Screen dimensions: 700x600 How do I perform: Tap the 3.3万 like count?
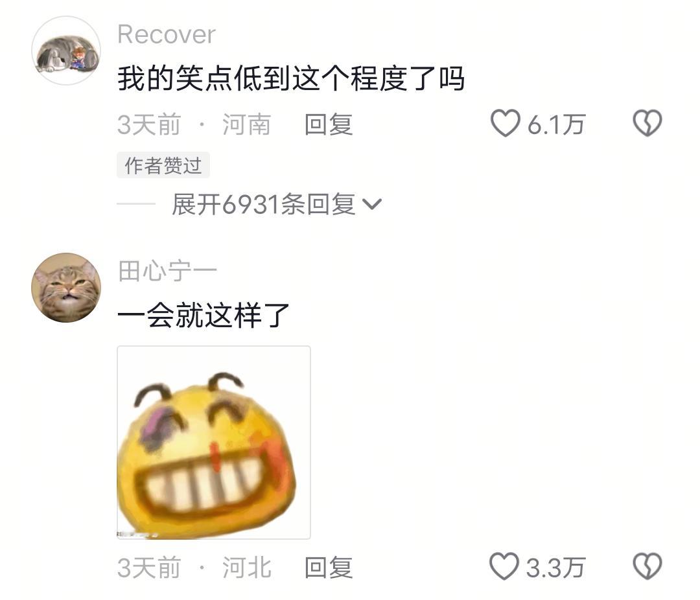556,568
